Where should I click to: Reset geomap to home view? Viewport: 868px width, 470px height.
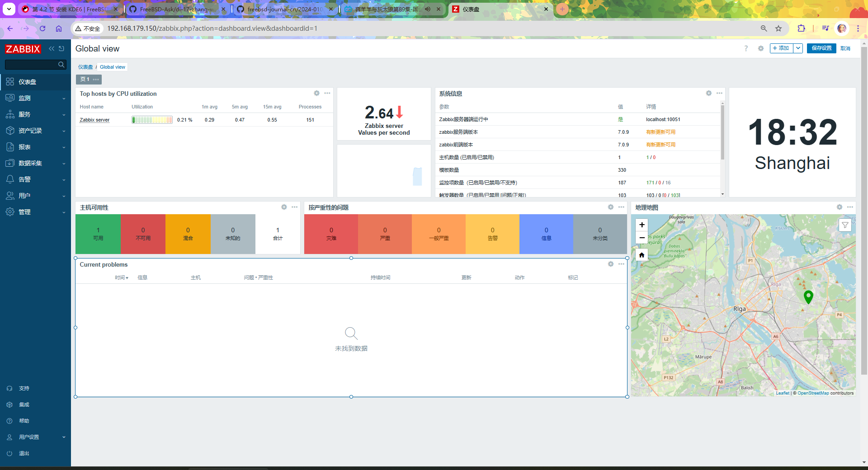(x=642, y=255)
